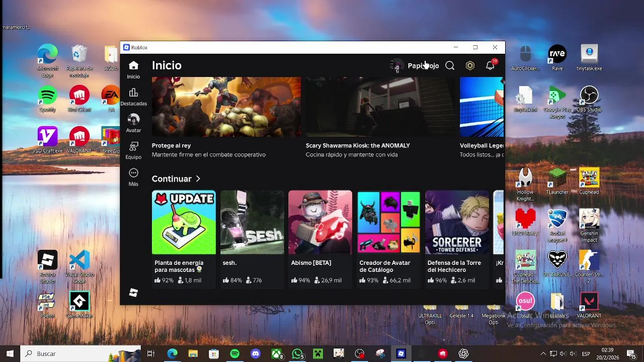Image resolution: width=644 pixels, height=362 pixels.
Task: Select the DELTARUNE desktop shortcut
Action: pyautogui.click(x=557, y=264)
